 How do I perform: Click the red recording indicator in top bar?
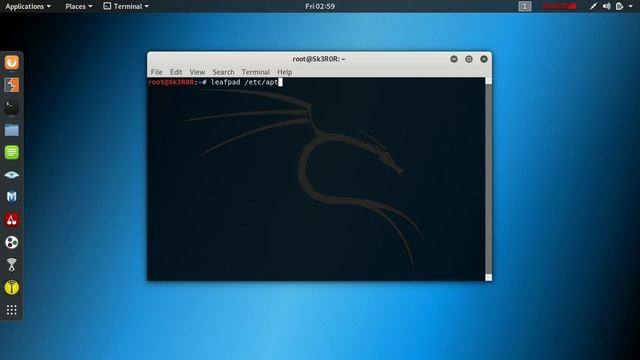(560, 6)
